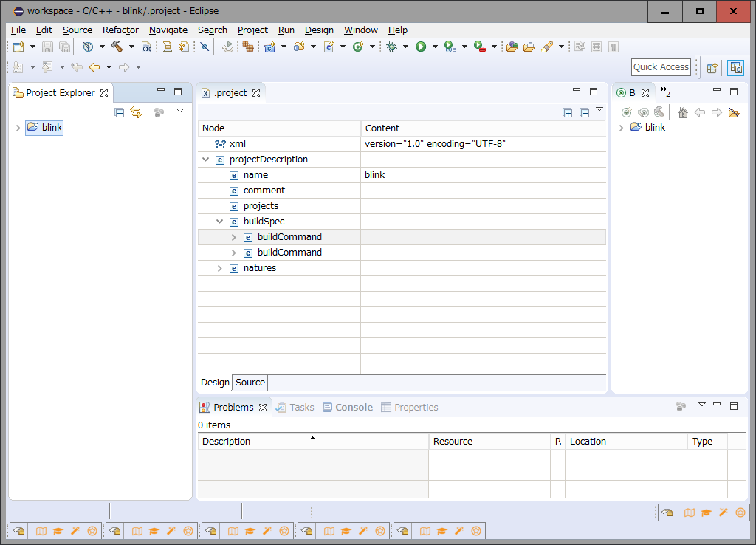Click the Debug bug icon
This screenshot has height=545, width=756.
[x=391, y=47]
